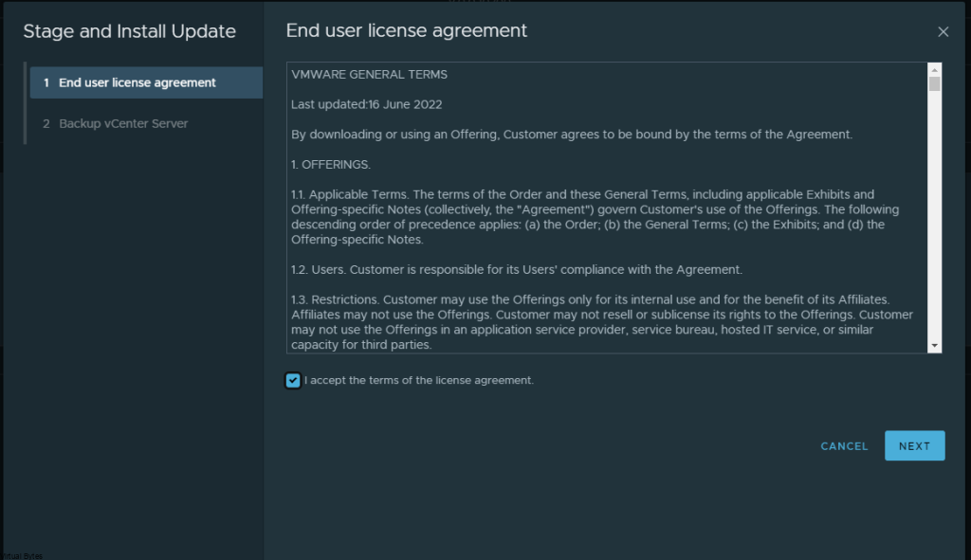The width and height of the screenshot is (971, 560).
Task: Click the 'Last updated: 16 June 2022' line
Action: pyautogui.click(x=367, y=105)
